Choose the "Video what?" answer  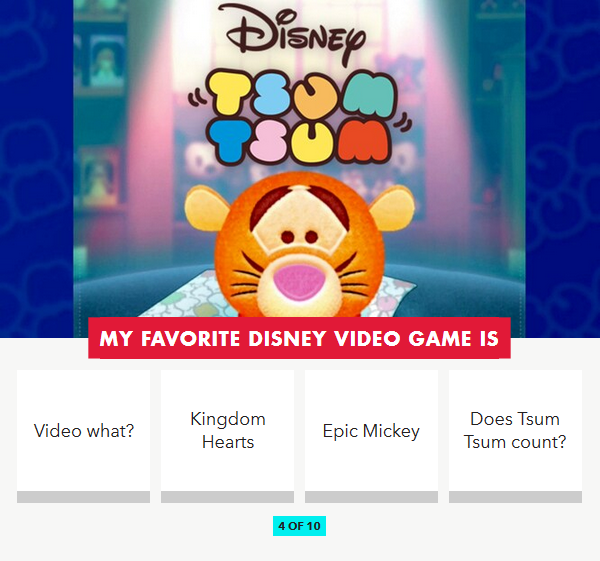tap(83, 431)
